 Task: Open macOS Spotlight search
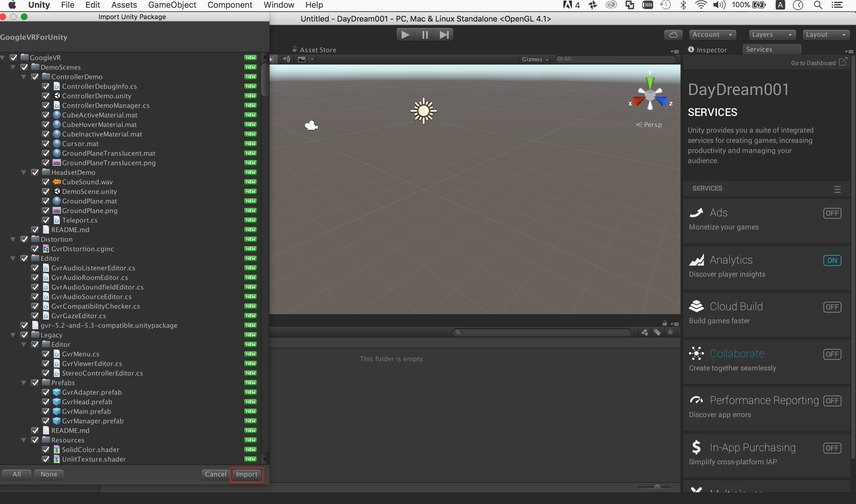(x=818, y=5)
